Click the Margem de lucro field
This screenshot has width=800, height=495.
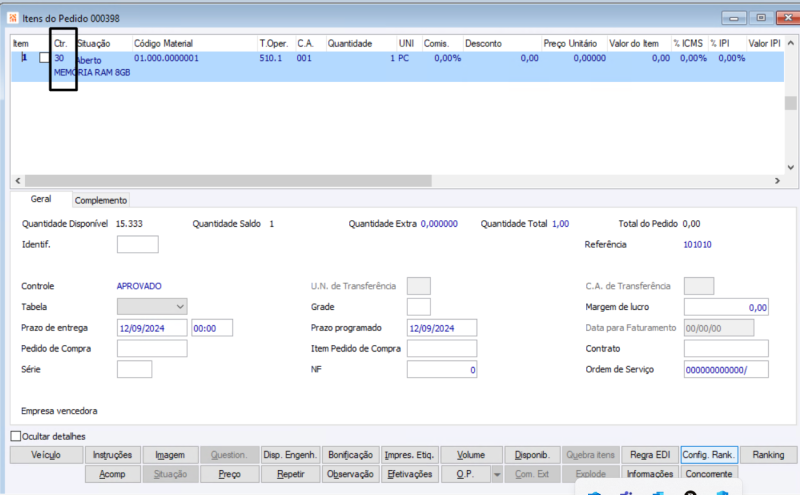(x=726, y=307)
